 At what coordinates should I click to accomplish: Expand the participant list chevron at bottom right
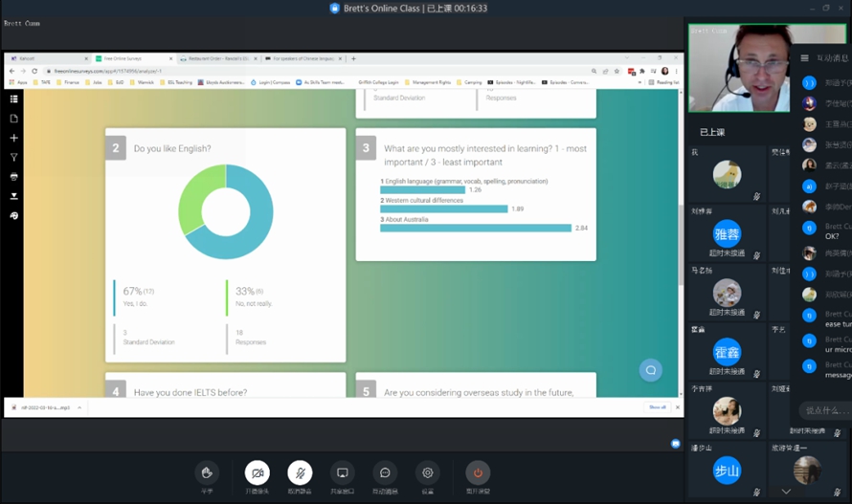[x=786, y=492]
